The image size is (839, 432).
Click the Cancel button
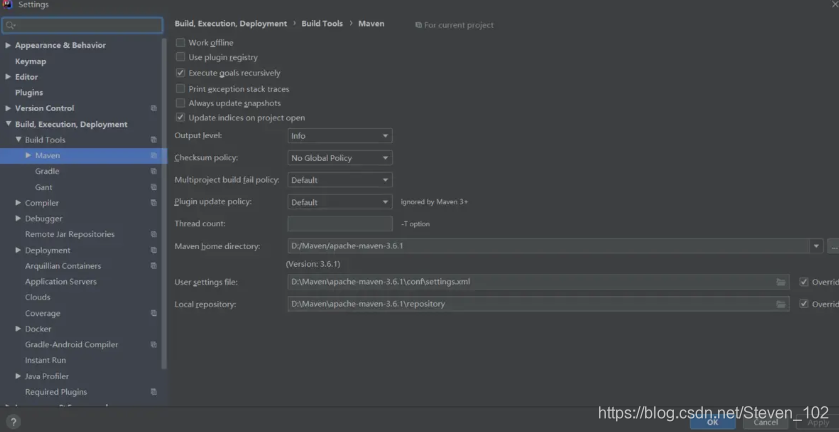[765, 422]
